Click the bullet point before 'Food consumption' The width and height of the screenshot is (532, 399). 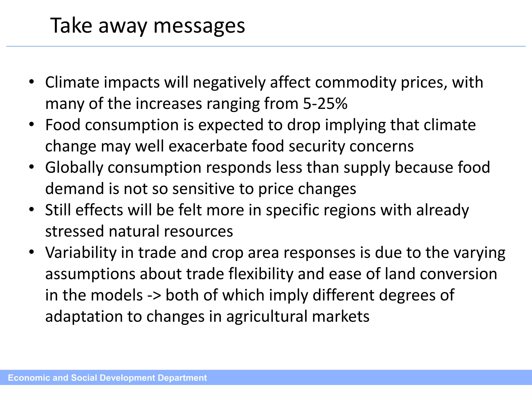tap(31, 125)
